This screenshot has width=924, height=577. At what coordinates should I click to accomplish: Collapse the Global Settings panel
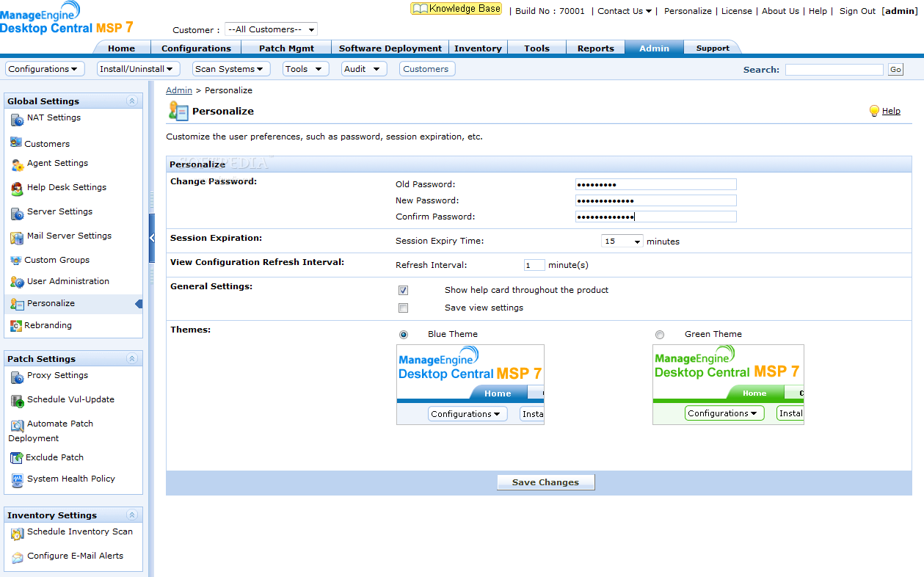pyautogui.click(x=132, y=101)
